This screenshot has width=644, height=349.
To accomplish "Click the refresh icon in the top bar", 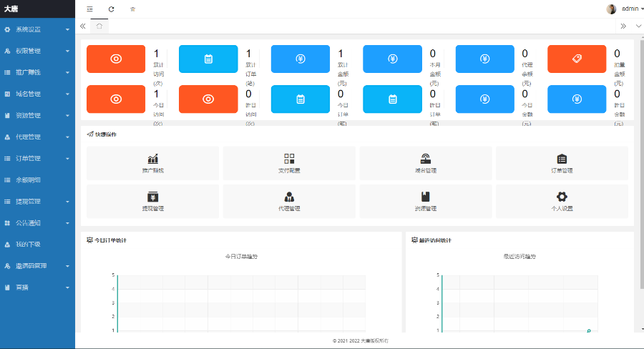I will (112, 9).
